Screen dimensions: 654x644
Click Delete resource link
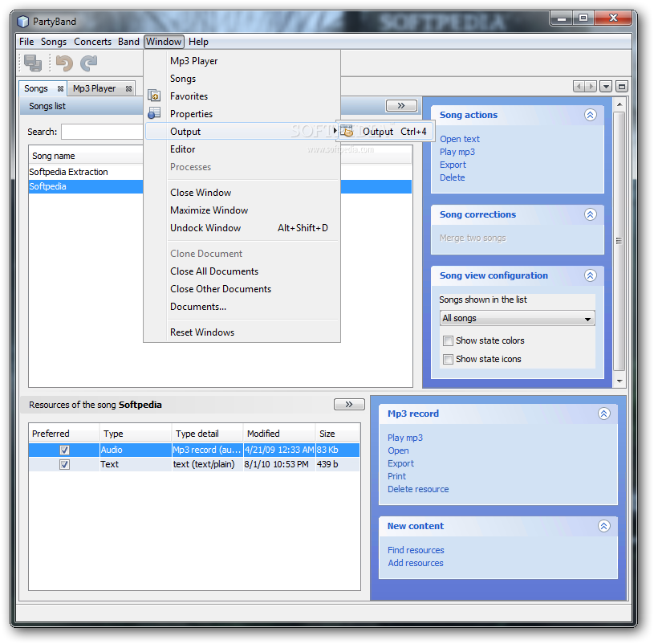coord(418,489)
